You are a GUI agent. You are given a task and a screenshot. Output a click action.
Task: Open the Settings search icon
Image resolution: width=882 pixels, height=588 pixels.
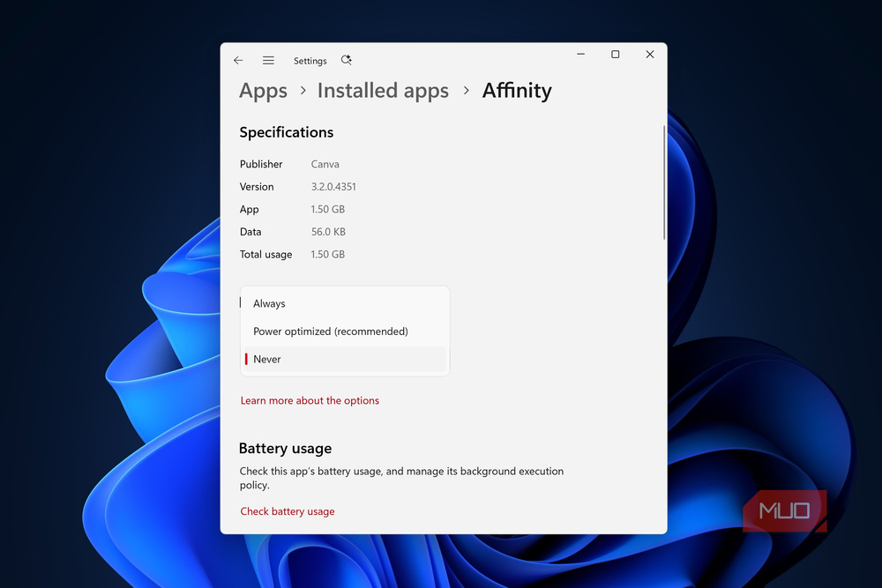(x=346, y=60)
